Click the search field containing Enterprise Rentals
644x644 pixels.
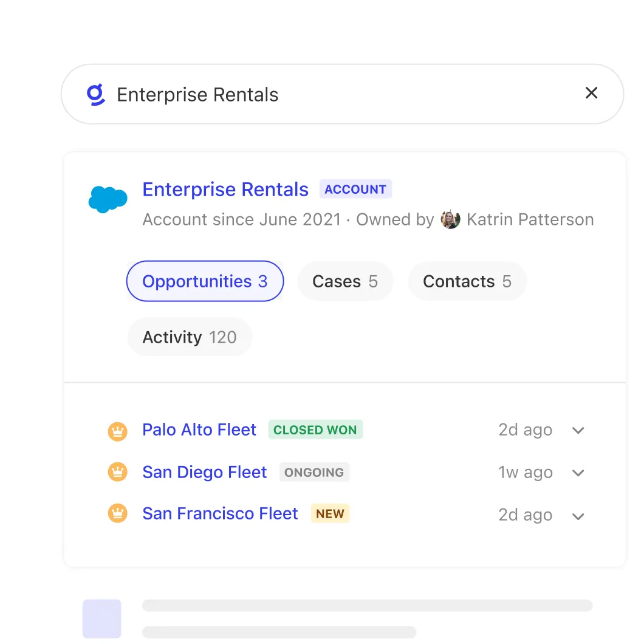(x=343, y=94)
